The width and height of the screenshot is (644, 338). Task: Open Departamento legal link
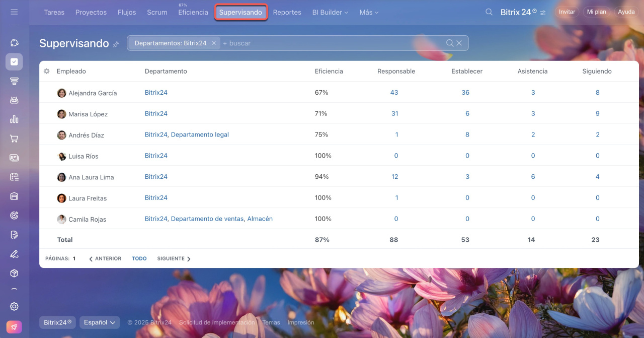click(200, 134)
